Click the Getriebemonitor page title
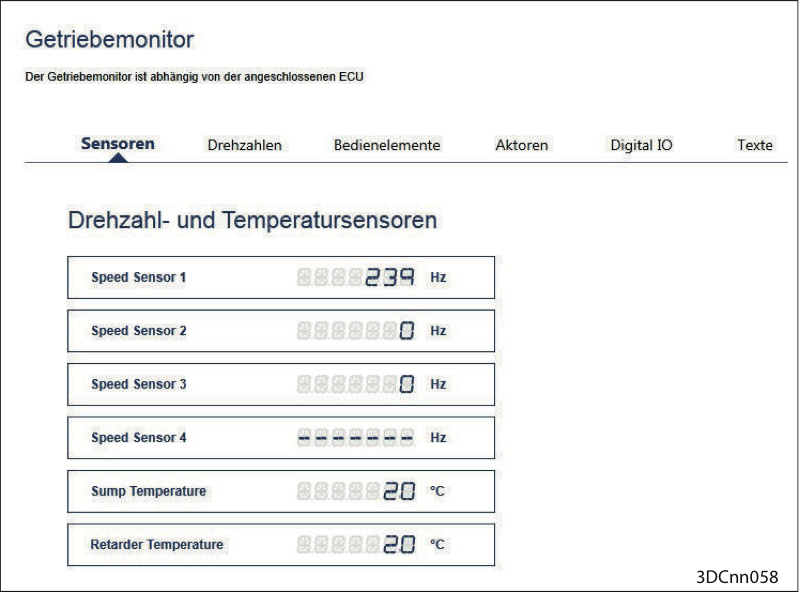Image resolution: width=800 pixels, height=592 pixels. pyautogui.click(x=110, y=39)
